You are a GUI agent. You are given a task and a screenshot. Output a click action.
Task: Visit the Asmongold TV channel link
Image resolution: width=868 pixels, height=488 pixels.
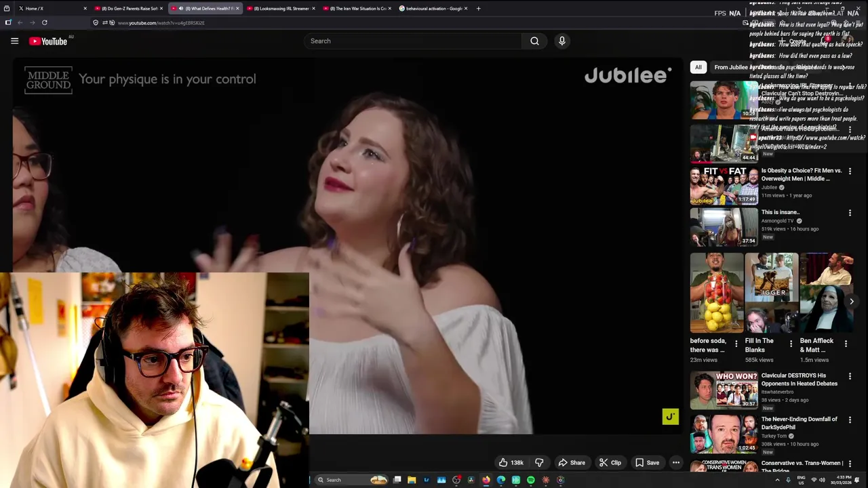(777, 221)
